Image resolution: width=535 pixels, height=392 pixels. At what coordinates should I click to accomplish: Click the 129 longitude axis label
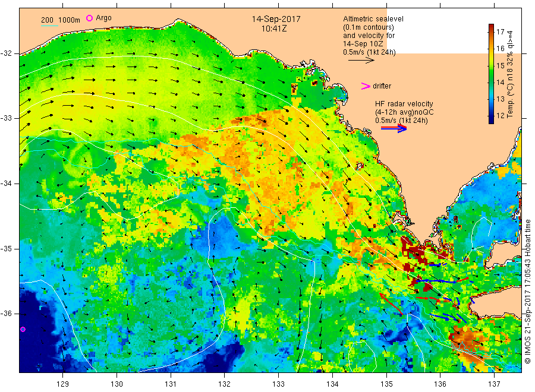(x=63, y=384)
